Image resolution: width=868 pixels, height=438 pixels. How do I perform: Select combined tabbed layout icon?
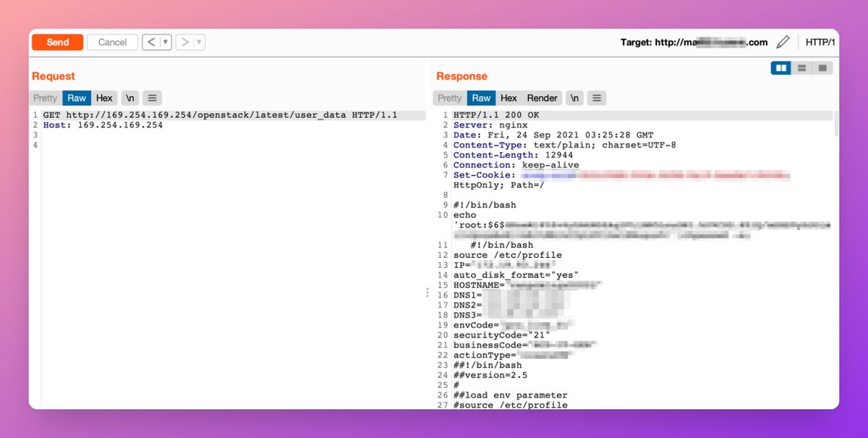coord(822,68)
